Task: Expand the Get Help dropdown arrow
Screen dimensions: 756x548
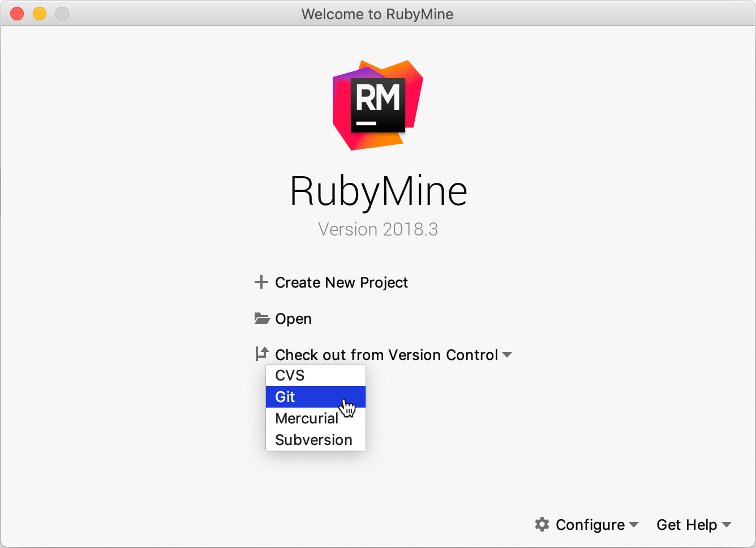Action: [727, 525]
